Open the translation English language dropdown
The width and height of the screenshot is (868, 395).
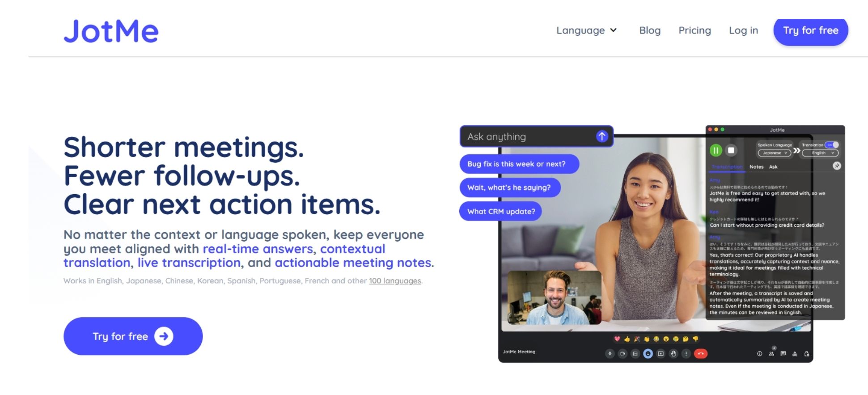[820, 153]
